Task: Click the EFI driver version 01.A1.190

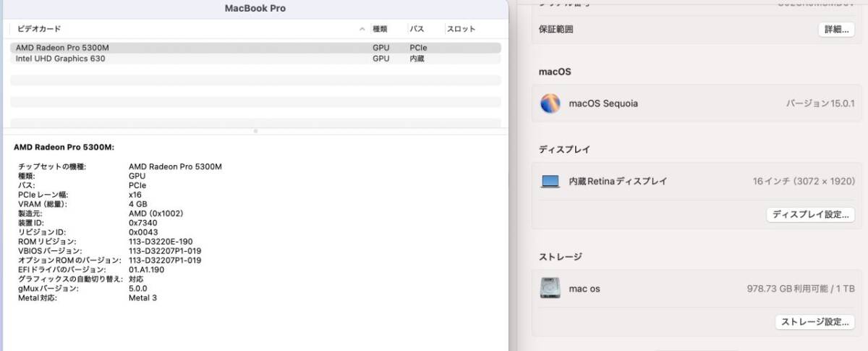Action: 146,270
